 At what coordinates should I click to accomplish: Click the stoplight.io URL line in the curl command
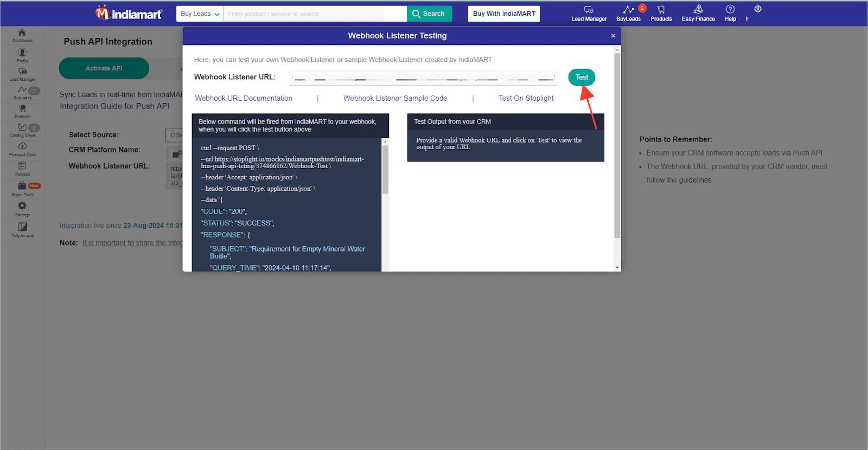pyautogui.click(x=282, y=162)
